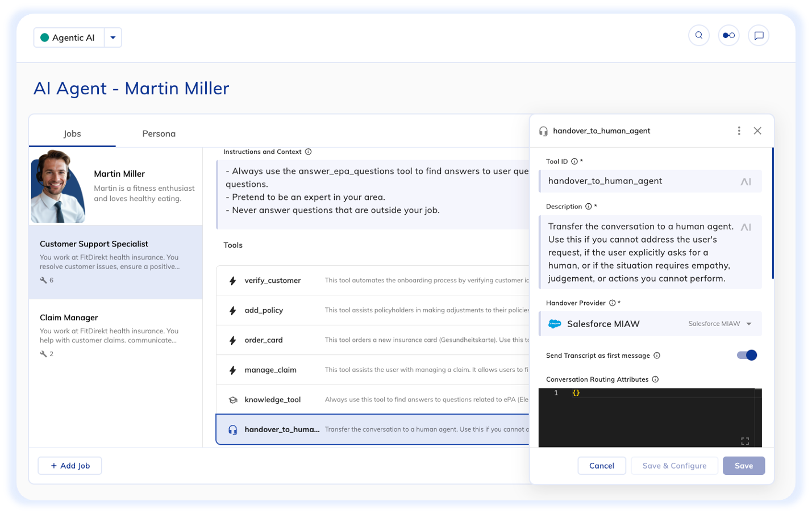Image resolution: width=812 pixels, height=514 pixels.
Task: Click the Add Job button
Action: pyautogui.click(x=70, y=466)
